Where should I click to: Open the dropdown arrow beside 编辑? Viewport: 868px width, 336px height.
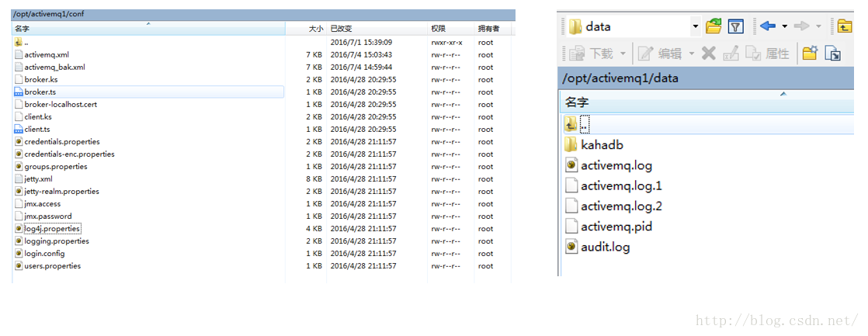coord(692,54)
